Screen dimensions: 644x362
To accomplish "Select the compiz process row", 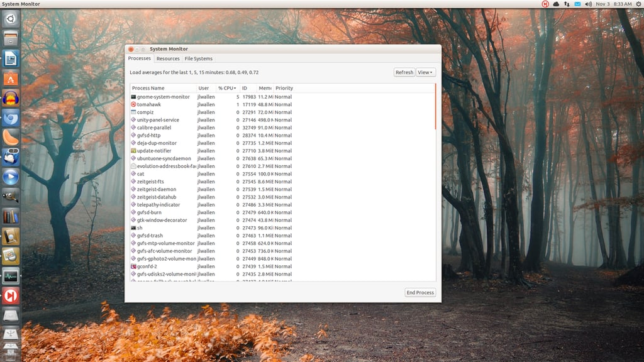I will coord(282,112).
